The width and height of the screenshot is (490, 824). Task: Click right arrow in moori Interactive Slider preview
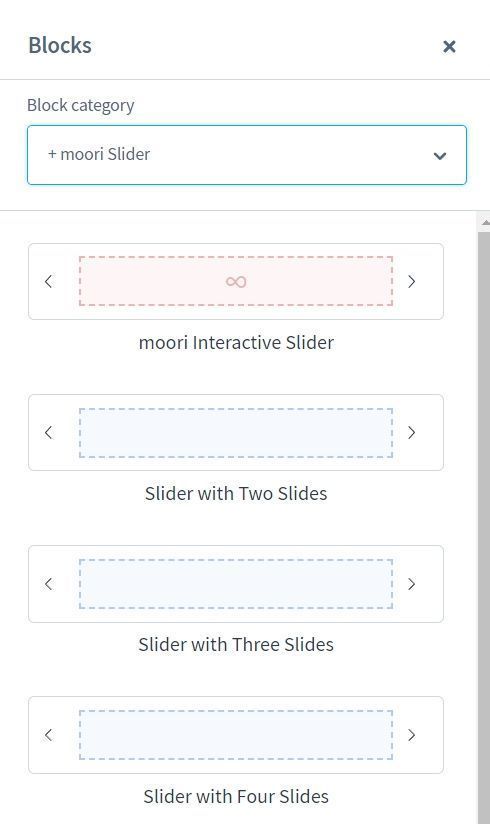[412, 281]
